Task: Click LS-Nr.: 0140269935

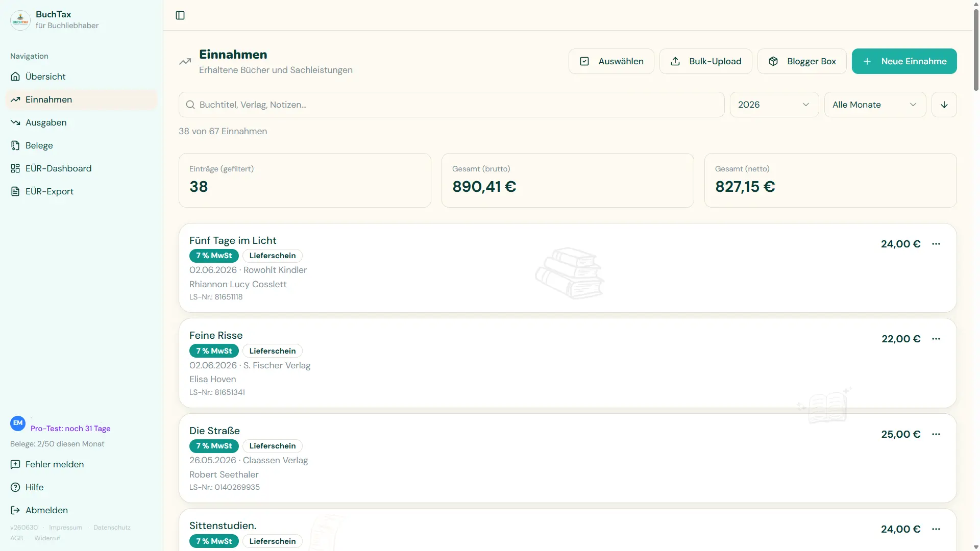Action: 225,487
